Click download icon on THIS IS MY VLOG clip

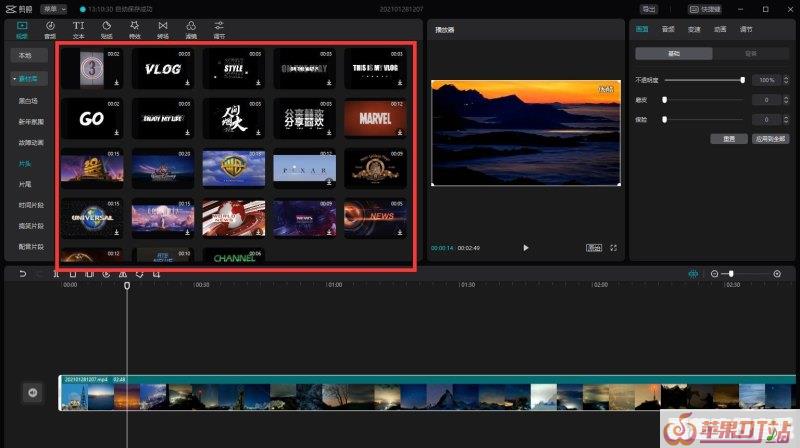[400, 83]
